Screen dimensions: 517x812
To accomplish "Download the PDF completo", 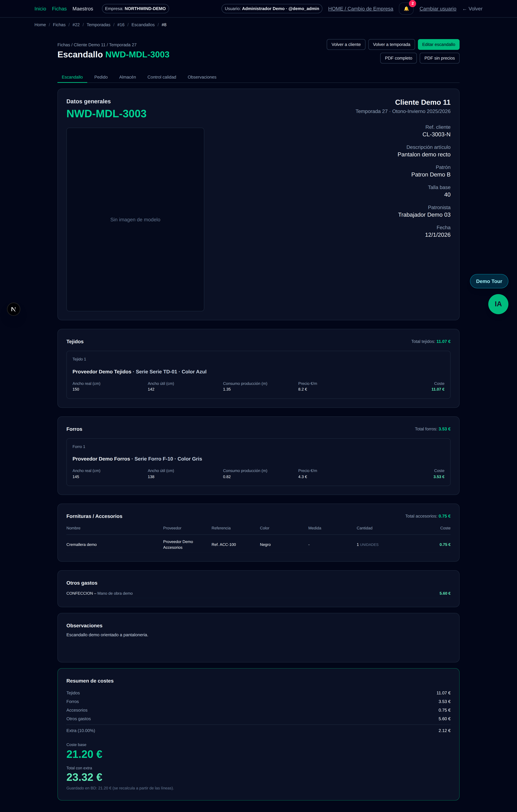I will 398,58.
